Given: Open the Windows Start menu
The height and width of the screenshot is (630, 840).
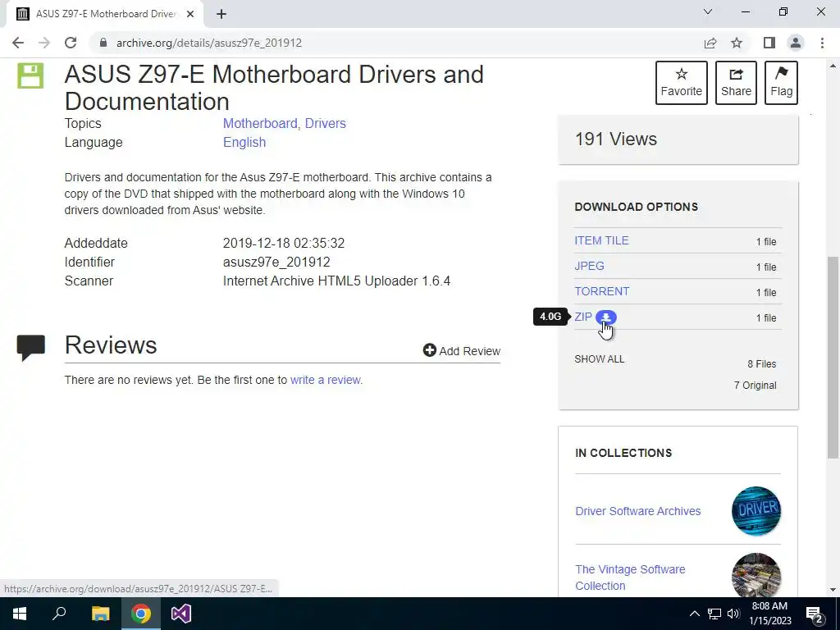Looking at the screenshot, I should 20,614.
